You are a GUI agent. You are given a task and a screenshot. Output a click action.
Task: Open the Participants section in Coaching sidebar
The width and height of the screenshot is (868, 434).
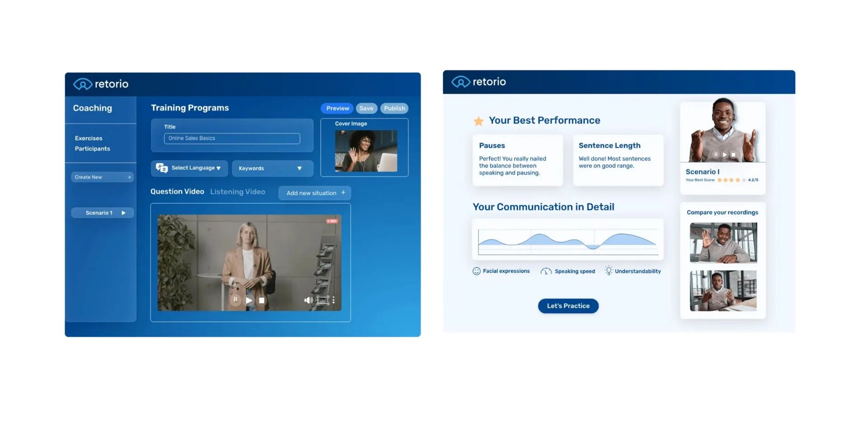coord(92,148)
